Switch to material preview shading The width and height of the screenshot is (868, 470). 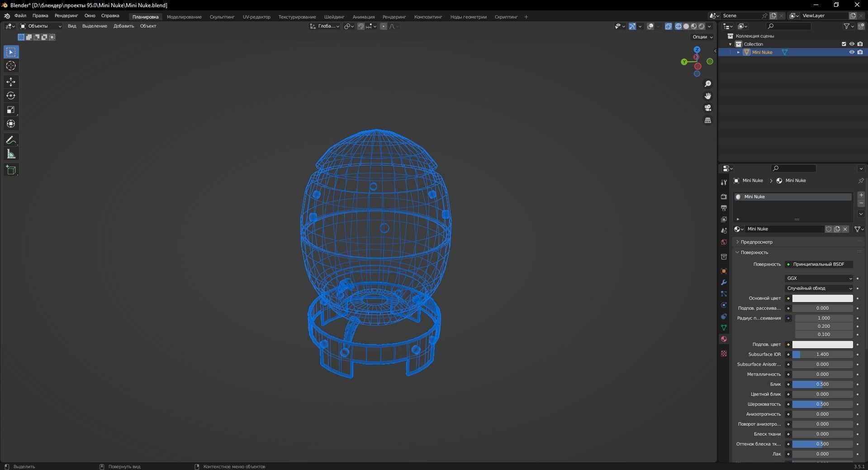pyautogui.click(x=694, y=26)
